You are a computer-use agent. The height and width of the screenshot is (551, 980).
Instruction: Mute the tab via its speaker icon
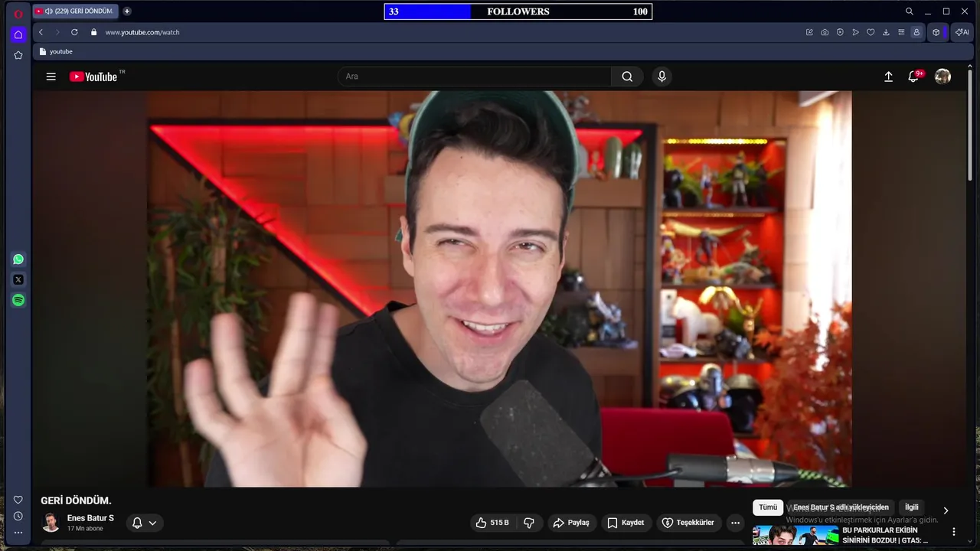coord(49,11)
